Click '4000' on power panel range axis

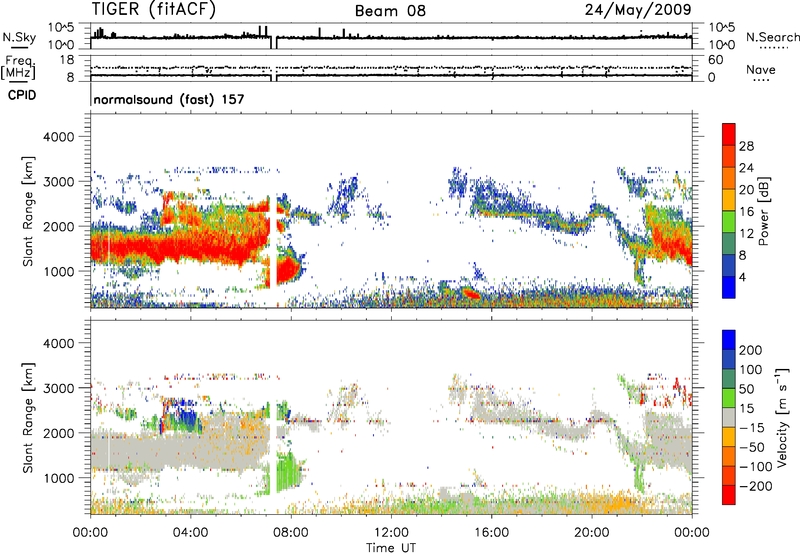click(x=58, y=137)
